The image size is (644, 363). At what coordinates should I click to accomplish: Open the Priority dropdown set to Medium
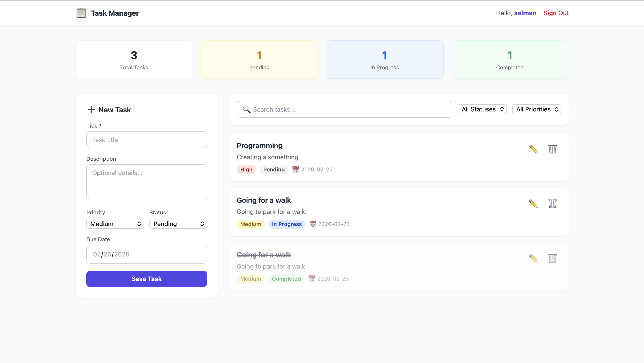pyautogui.click(x=115, y=224)
